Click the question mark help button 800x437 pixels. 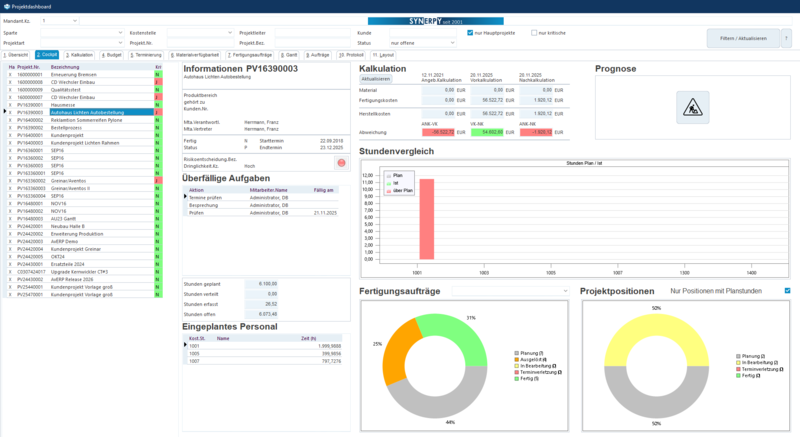coord(785,38)
